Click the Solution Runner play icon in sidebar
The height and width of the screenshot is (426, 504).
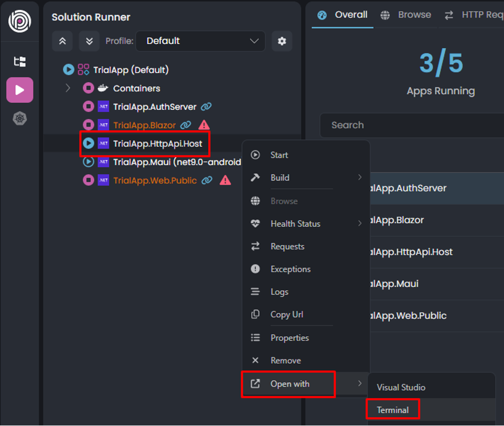[x=19, y=90]
